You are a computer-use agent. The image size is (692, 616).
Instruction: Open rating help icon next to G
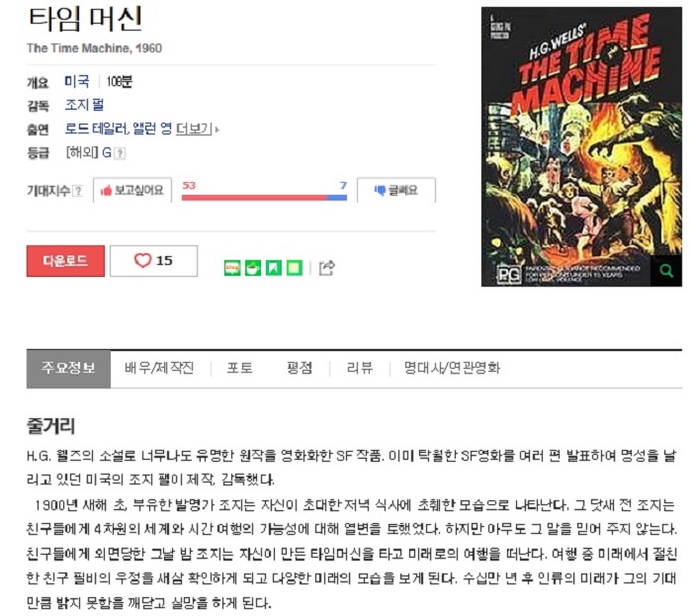pos(120,153)
